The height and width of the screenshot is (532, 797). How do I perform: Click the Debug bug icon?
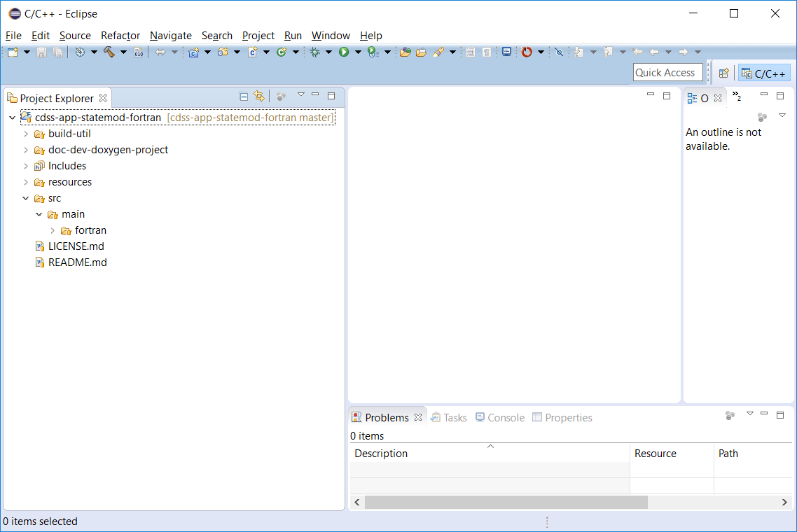(x=314, y=52)
